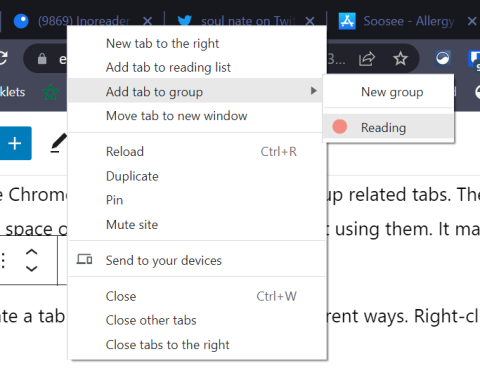Select Duplicate menu entry
The height and width of the screenshot is (380, 480).
tap(197, 176)
